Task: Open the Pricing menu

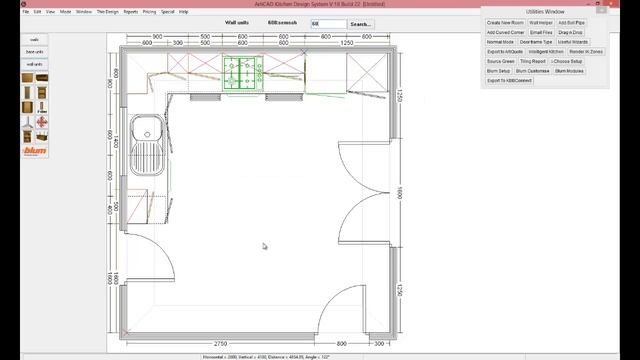Action: pos(149,12)
